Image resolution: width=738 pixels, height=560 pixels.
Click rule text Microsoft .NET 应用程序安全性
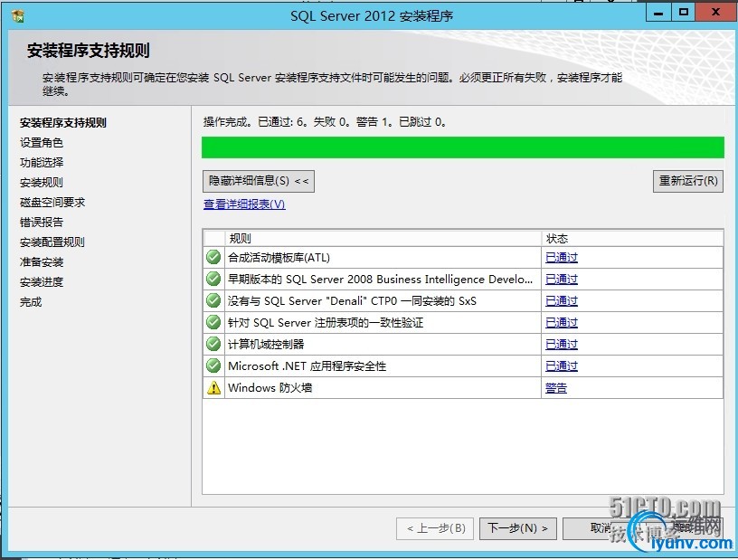(307, 366)
